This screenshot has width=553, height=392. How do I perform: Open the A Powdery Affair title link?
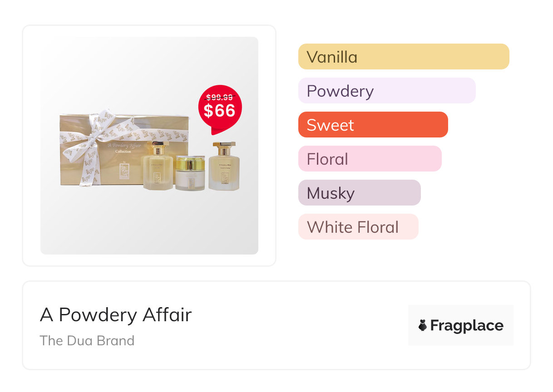116,315
